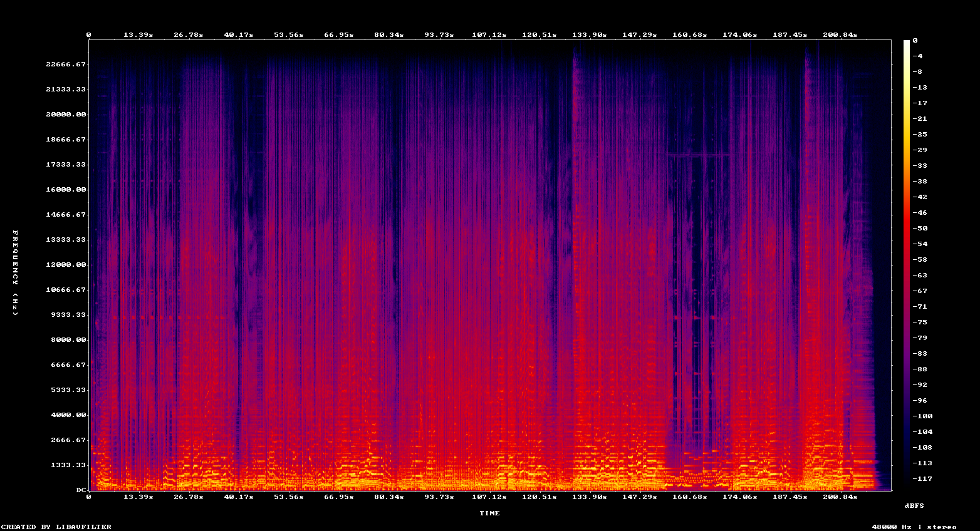Select the -100 dBFS scale value

click(922, 416)
